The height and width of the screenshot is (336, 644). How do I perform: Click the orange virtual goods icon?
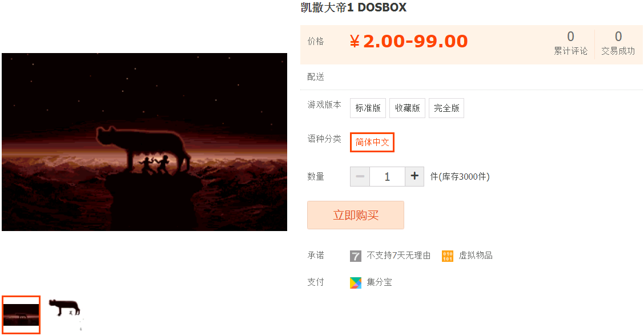click(447, 256)
